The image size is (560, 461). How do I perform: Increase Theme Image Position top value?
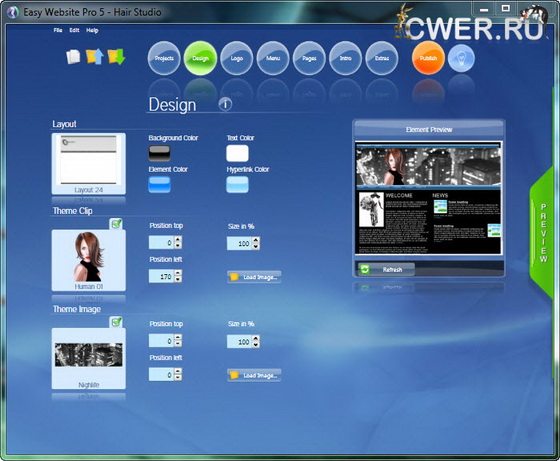(178, 337)
